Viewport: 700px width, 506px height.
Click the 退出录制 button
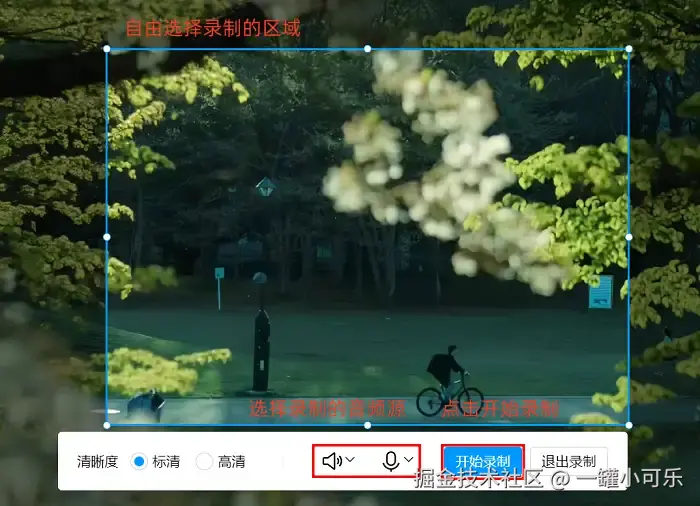[569, 461]
